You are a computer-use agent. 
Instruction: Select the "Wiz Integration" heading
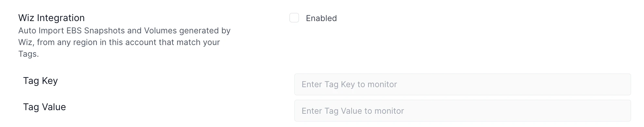tap(51, 18)
